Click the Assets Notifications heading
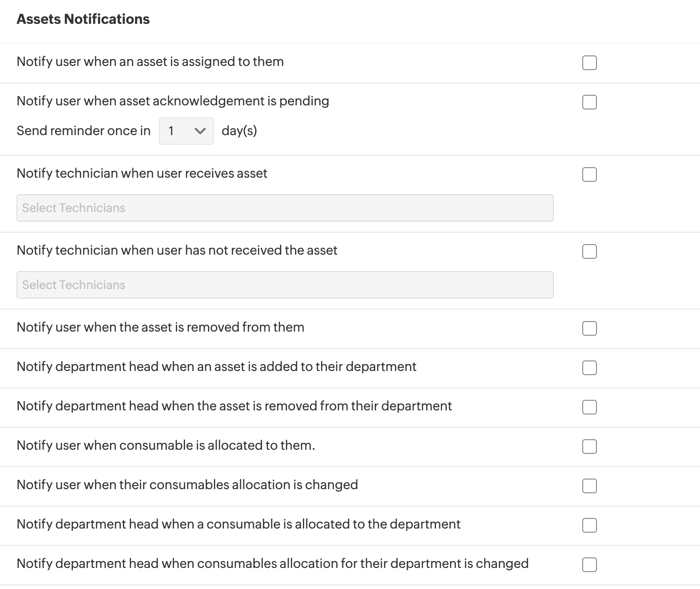This screenshot has height=589, width=700. [83, 19]
